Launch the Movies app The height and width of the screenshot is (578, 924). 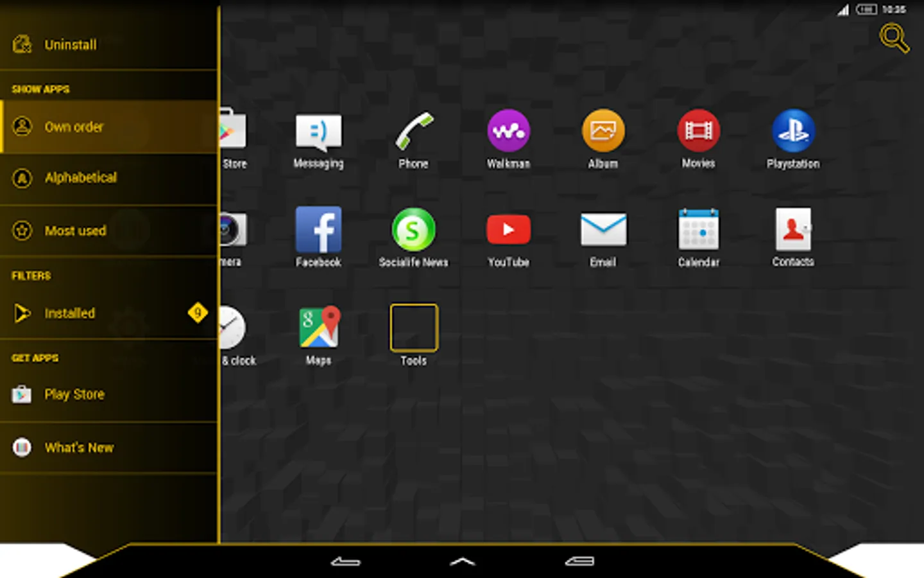698,131
